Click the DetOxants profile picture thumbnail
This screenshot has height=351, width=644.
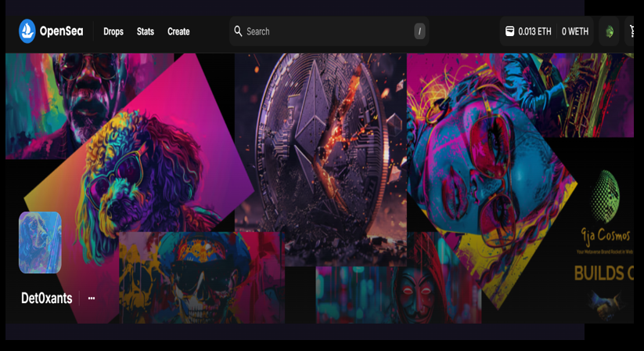pos(40,242)
